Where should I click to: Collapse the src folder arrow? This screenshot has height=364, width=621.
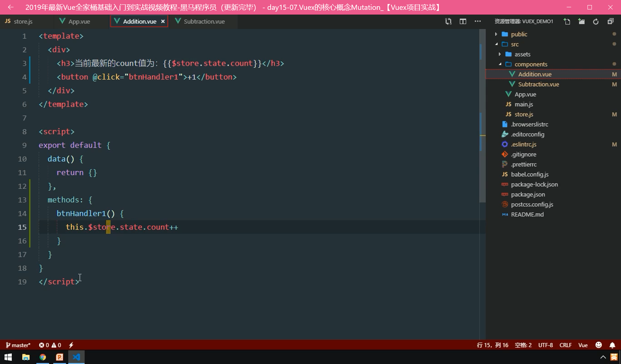pyautogui.click(x=496, y=44)
